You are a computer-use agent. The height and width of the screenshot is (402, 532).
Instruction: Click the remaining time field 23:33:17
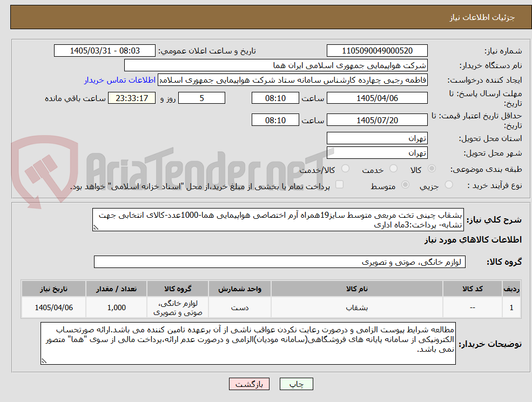click(132, 98)
